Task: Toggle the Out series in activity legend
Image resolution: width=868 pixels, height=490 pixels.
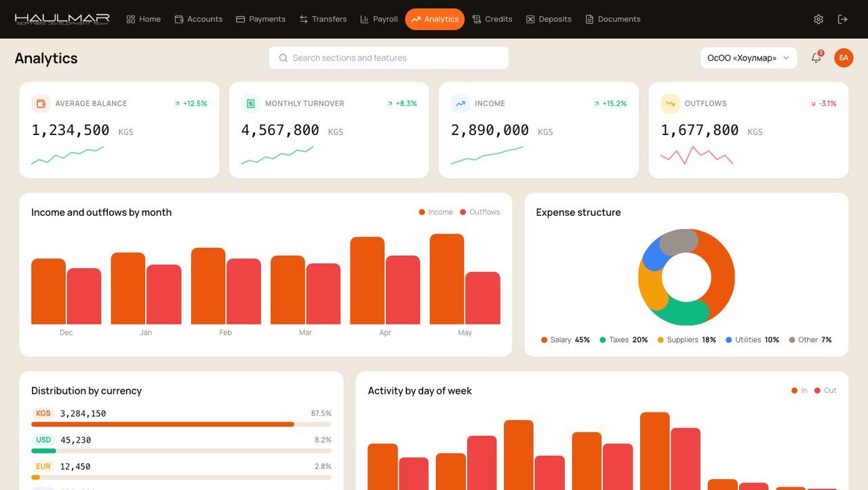Action: pyautogui.click(x=826, y=391)
